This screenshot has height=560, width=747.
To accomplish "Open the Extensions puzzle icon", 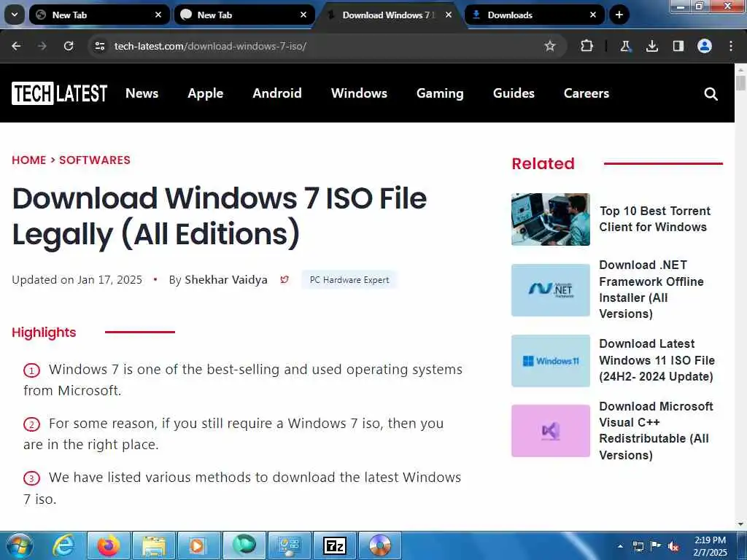I will [x=587, y=46].
